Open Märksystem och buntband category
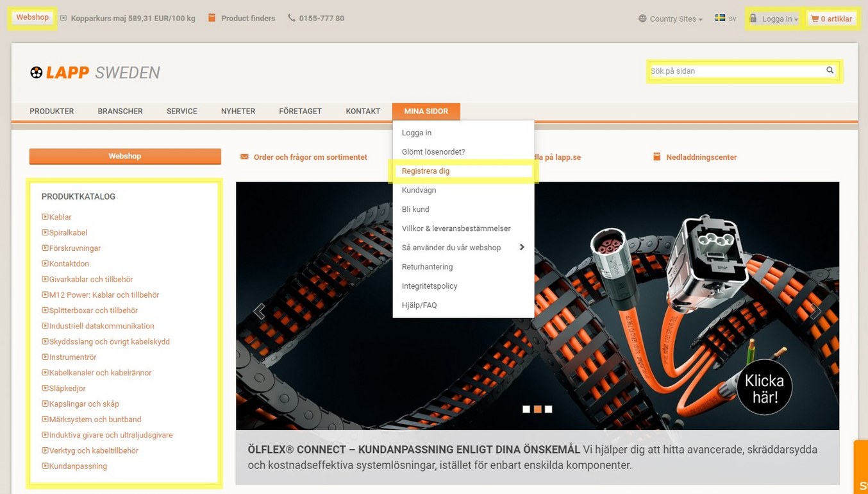Screen dimensions: 868x494 95,420
